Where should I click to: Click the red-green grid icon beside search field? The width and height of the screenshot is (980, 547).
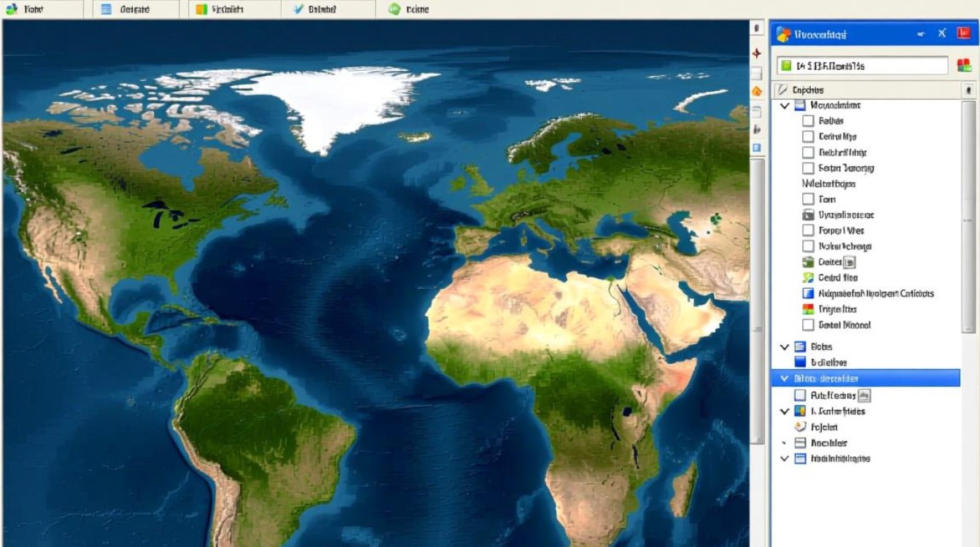tap(963, 66)
